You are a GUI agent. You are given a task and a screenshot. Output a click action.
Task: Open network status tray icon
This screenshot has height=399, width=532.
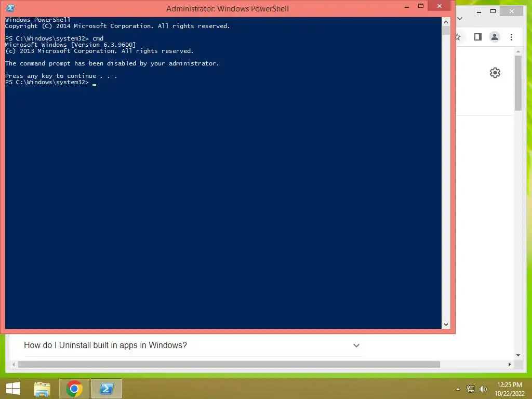click(x=471, y=389)
